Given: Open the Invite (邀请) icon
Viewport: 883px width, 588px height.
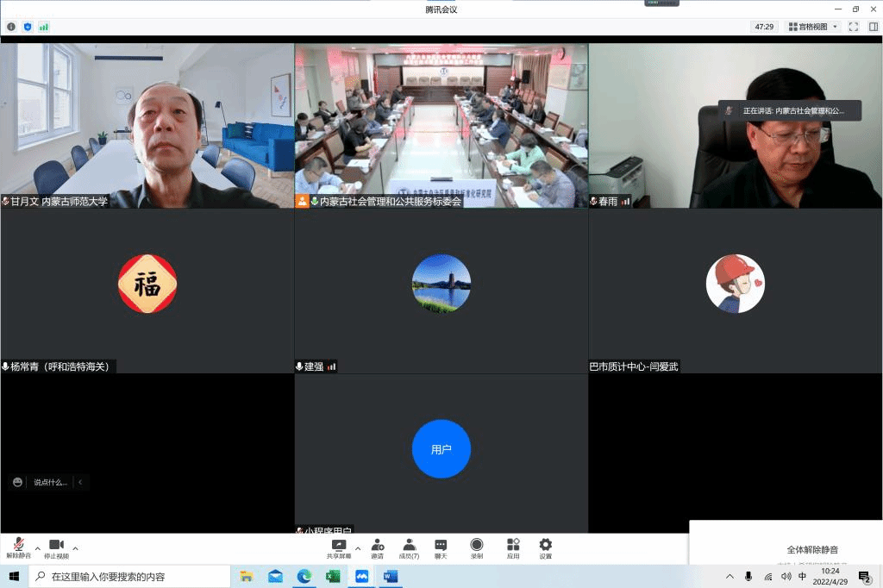Looking at the screenshot, I should (377, 547).
